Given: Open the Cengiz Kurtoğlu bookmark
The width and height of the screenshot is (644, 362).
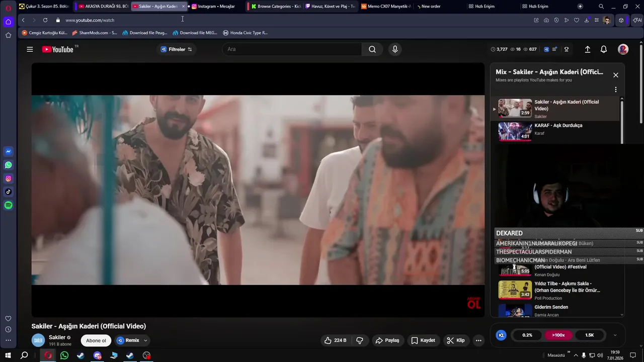Looking at the screenshot, I should [44, 33].
